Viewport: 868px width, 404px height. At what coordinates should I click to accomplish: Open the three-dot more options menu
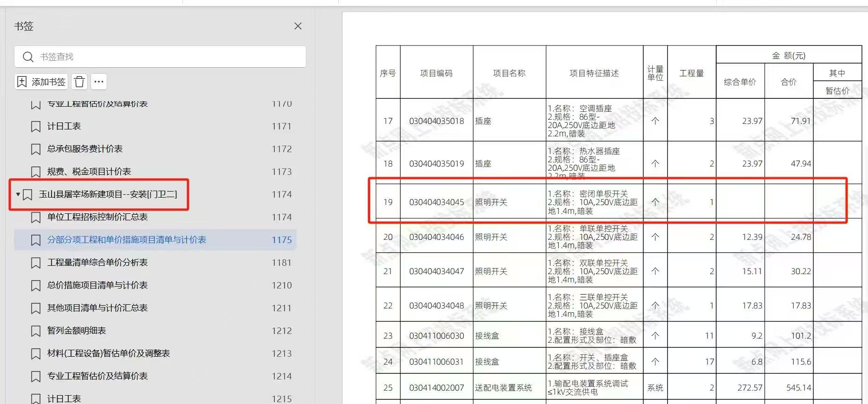99,82
